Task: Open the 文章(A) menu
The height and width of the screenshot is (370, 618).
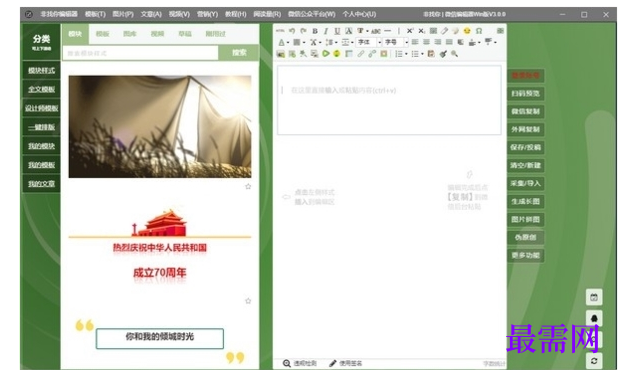Action: point(151,14)
